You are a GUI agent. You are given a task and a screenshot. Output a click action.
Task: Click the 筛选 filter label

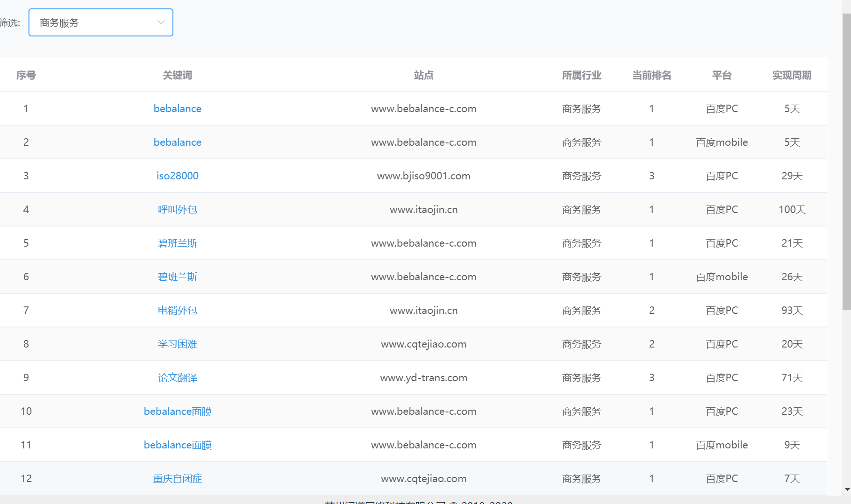(x=9, y=22)
